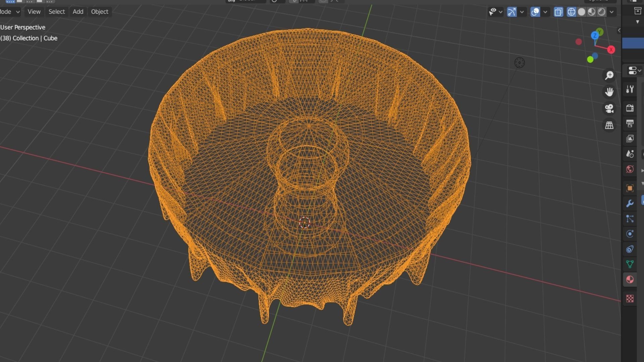Open the World properties tab

click(x=630, y=169)
